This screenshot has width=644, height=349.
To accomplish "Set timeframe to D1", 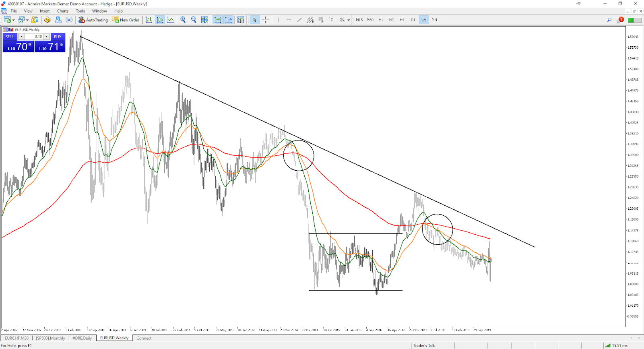I will tap(413, 20).
